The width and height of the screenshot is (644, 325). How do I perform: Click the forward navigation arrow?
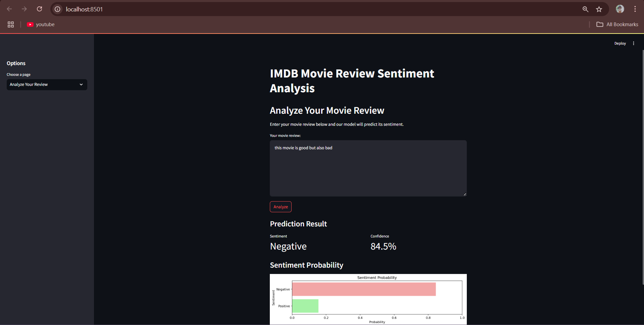pyautogui.click(x=24, y=9)
